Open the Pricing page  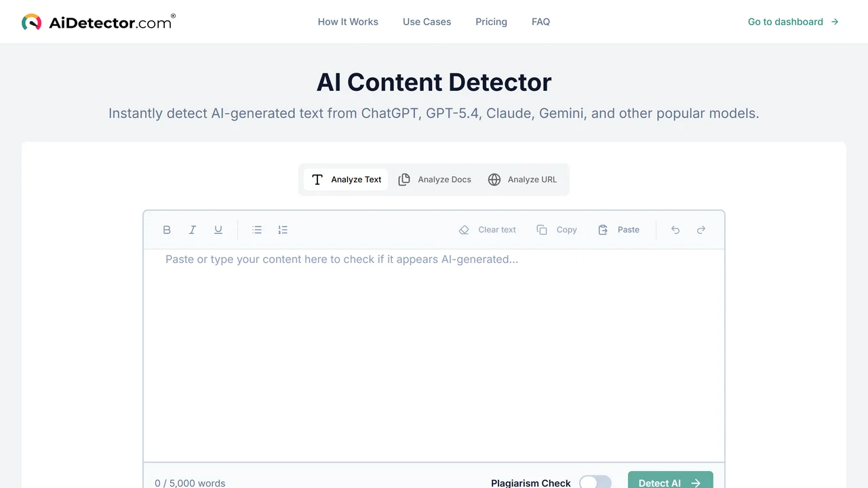coord(491,22)
